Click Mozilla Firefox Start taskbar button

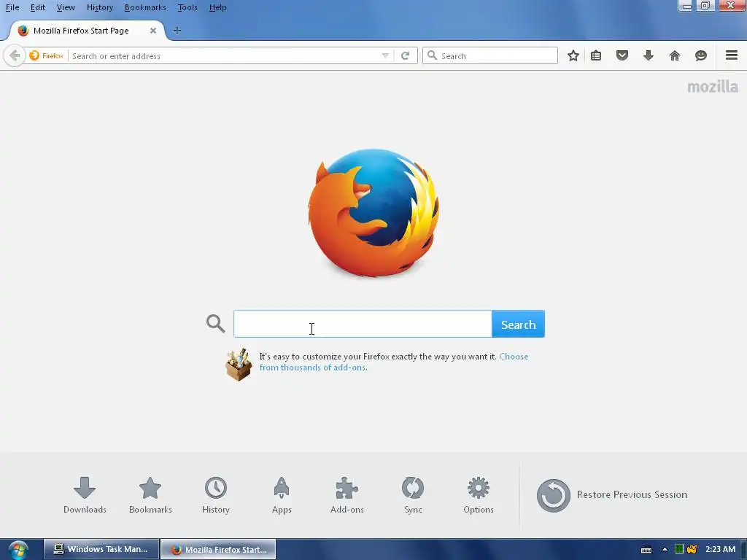click(x=218, y=549)
